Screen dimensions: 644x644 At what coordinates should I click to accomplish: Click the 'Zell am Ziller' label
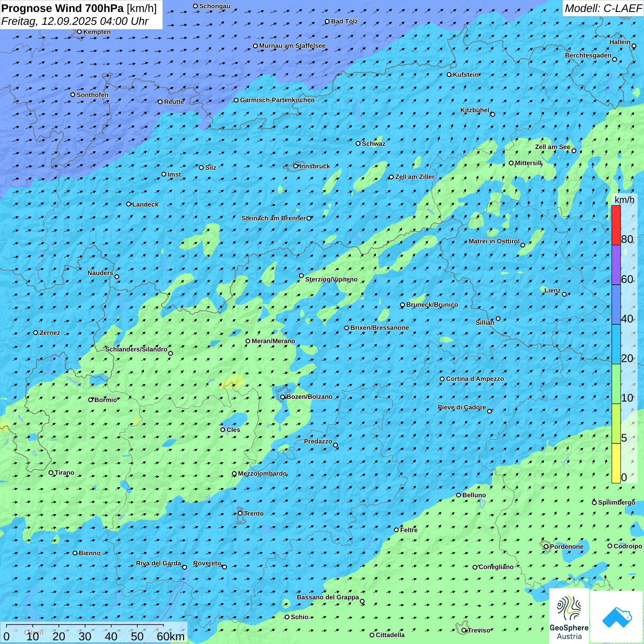coord(415,177)
